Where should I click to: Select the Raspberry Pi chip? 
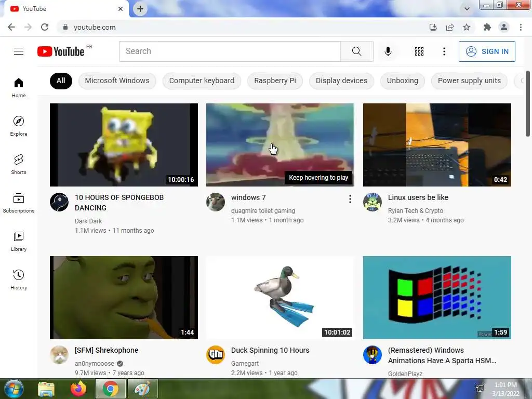pyautogui.click(x=275, y=81)
